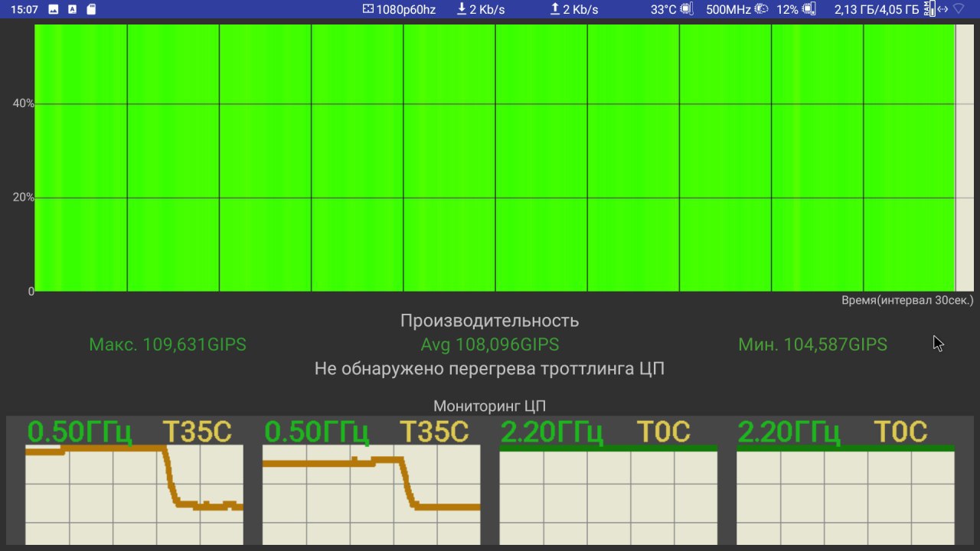980x551 pixels.
Task: Click the fourth core 2.20ГГц frequency chart
Action: pos(846,495)
